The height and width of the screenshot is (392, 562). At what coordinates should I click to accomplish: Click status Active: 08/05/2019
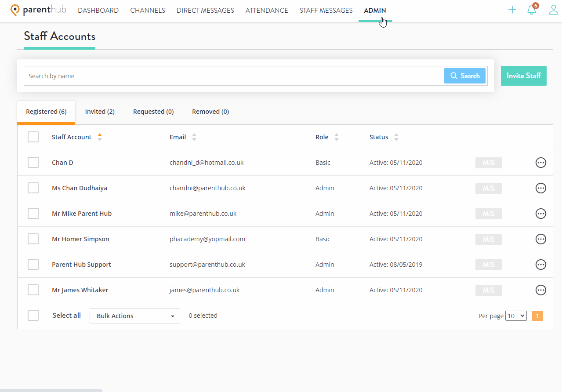coord(396,265)
